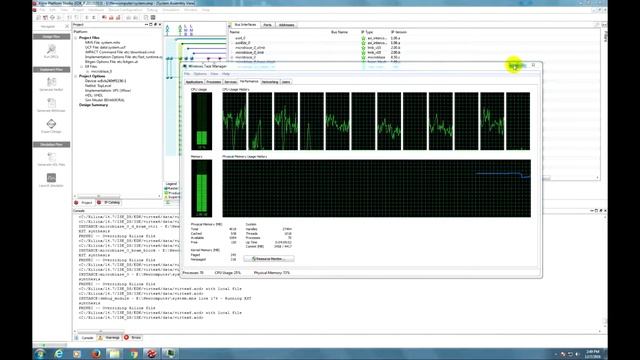Open the View menu in Task Manager
Viewport: 640px width, 360px height.
(x=214, y=74)
